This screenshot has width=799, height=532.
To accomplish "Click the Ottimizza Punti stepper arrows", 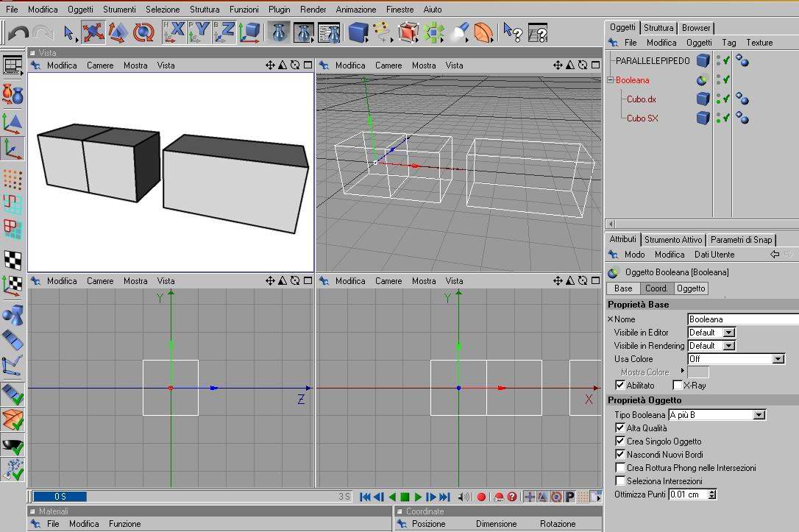I will pyautogui.click(x=712, y=494).
